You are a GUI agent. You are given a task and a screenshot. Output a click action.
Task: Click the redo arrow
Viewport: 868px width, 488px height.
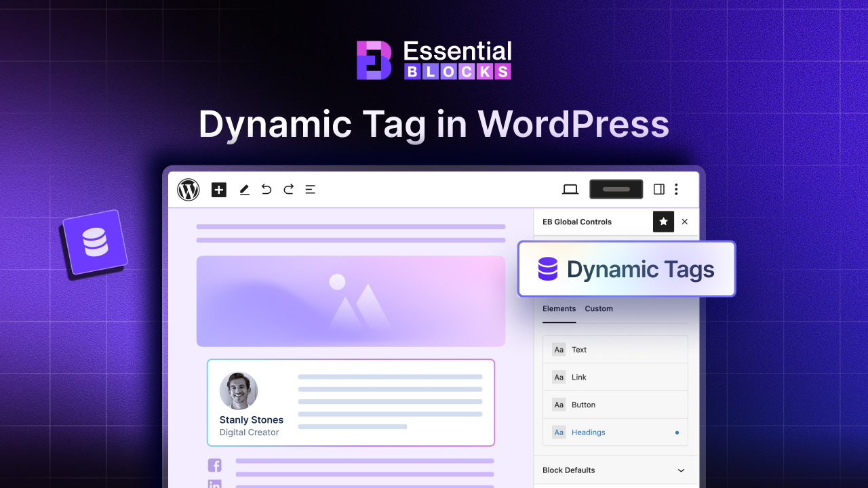click(x=288, y=190)
